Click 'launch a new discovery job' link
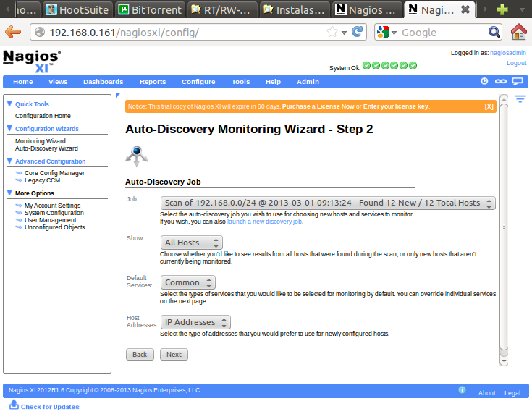This screenshot has width=532, height=417. [x=264, y=222]
